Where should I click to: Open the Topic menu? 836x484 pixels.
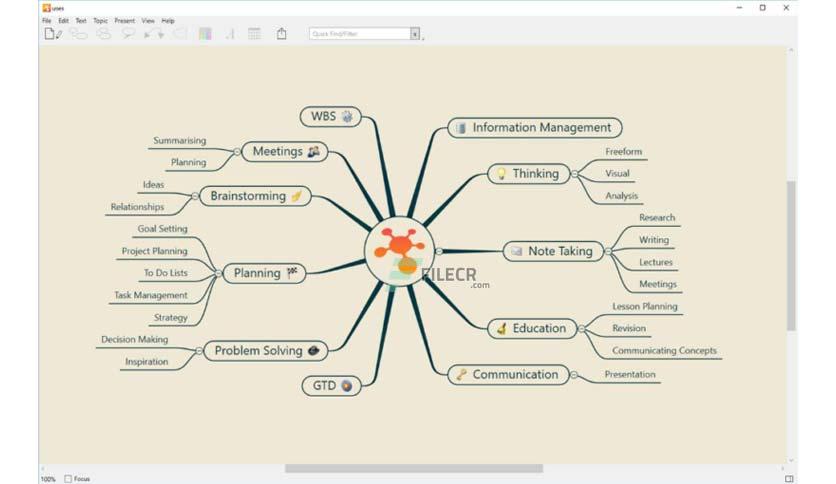click(100, 21)
